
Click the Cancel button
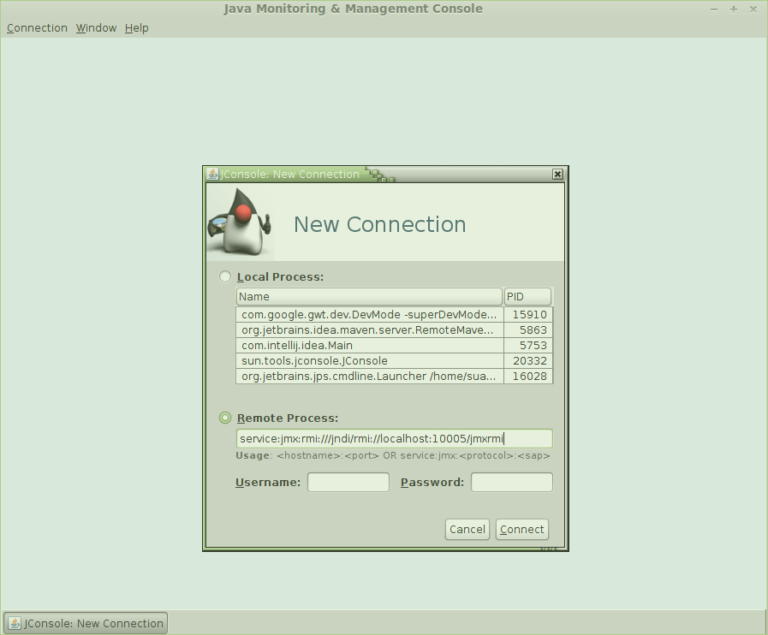click(x=467, y=530)
